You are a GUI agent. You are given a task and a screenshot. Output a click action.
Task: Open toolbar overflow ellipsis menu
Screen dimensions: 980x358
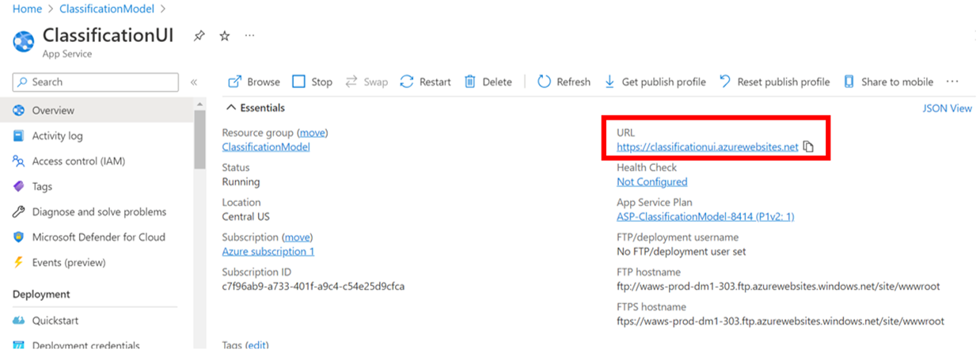tap(952, 82)
